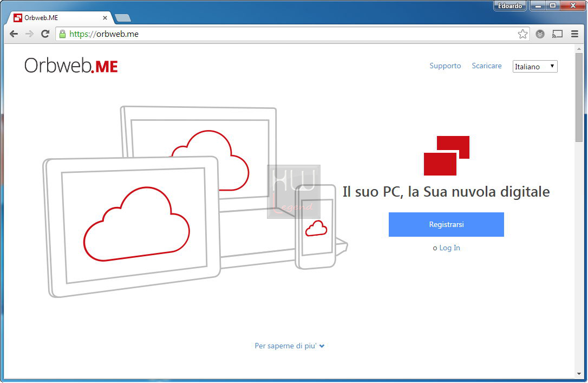Click the Edoardo profile button
This screenshot has height=383, width=588.
510,5
